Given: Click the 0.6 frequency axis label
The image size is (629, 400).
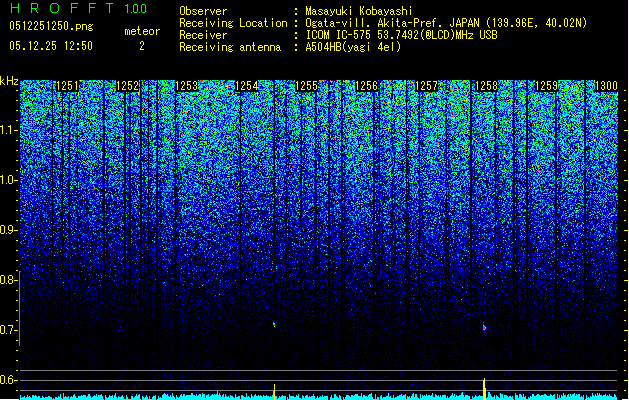Looking at the screenshot, I should (9, 380).
